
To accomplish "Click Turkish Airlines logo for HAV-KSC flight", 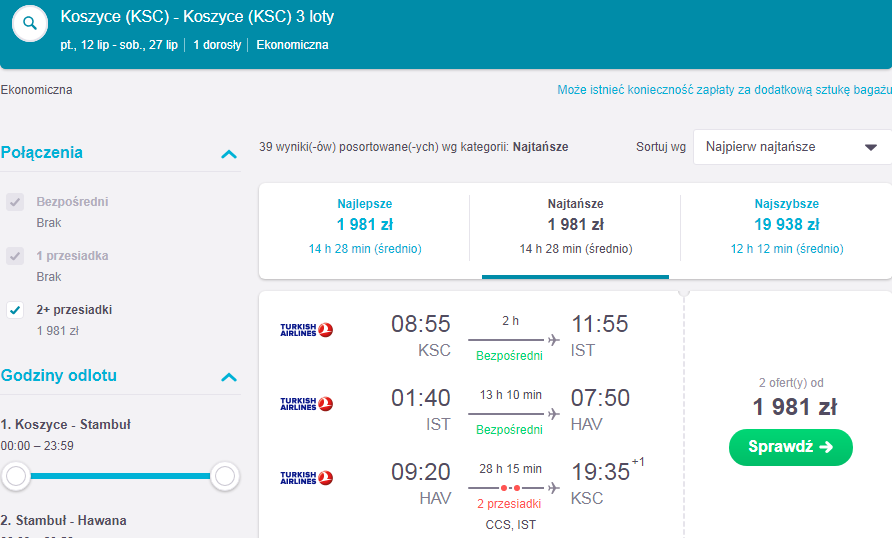I will (x=306, y=478).
